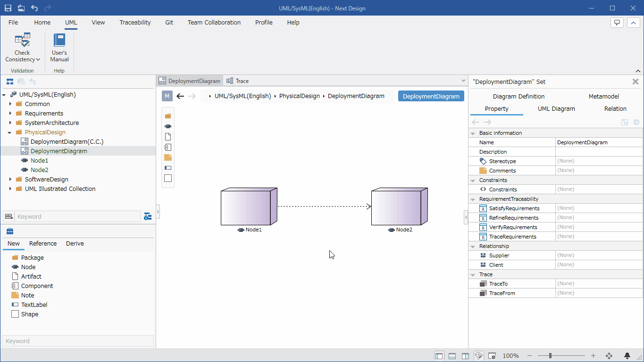Open the Check Consistency dropdown arrow
The height and width of the screenshot is (362, 644).
click(38, 60)
